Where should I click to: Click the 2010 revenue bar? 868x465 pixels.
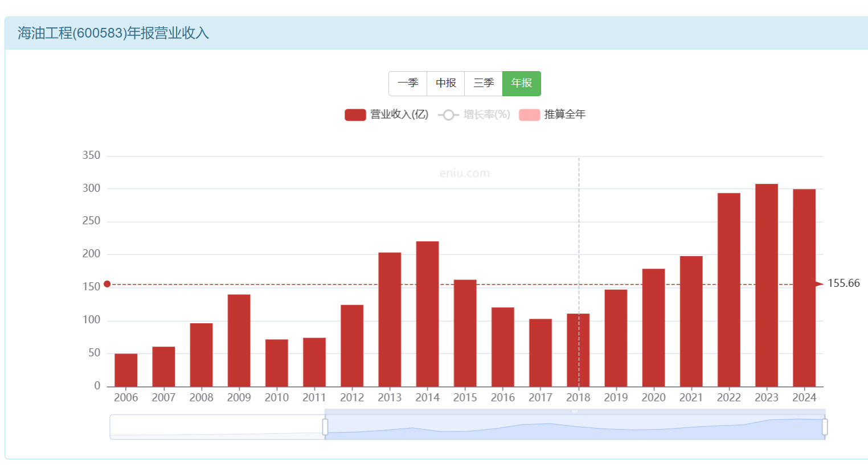pos(277,363)
